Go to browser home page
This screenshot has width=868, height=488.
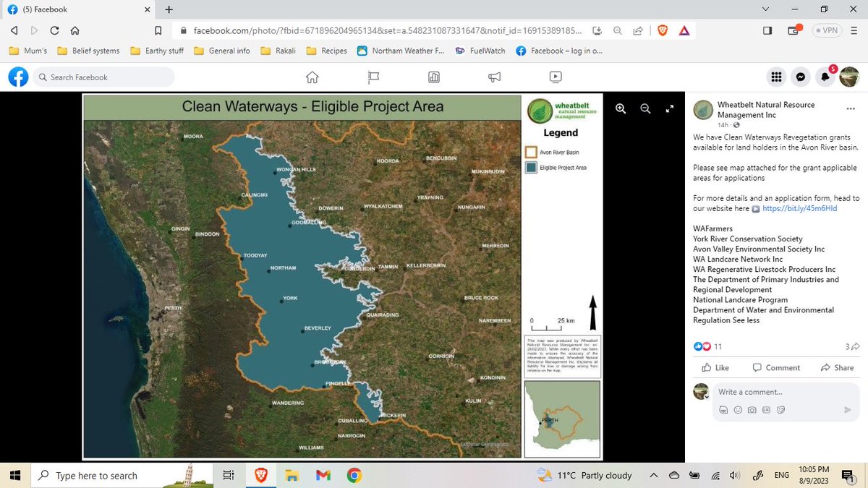point(75,30)
